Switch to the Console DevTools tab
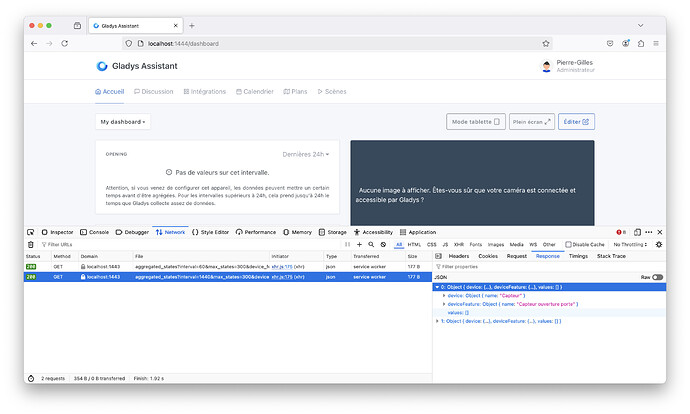This screenshot has height=414, width=690. coord(95,232)
